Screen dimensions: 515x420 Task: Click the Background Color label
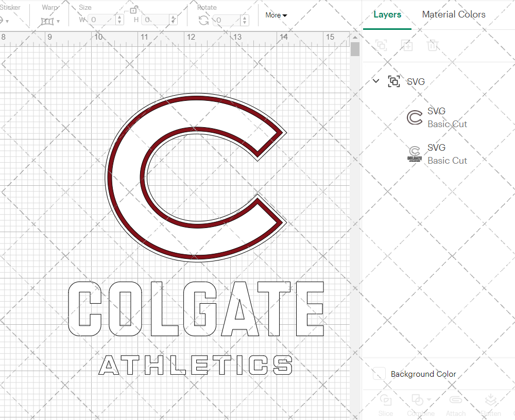pyautogui.click(x=423, y=374)
